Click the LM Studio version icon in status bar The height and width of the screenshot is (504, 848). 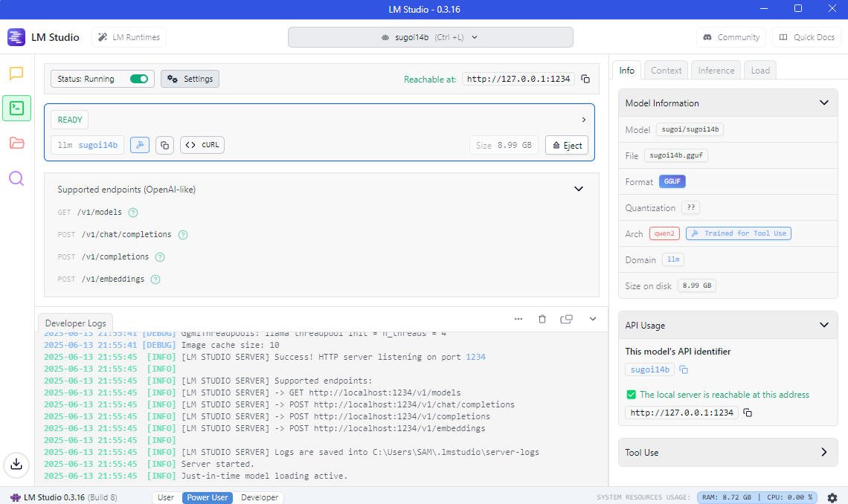[15, 497]
